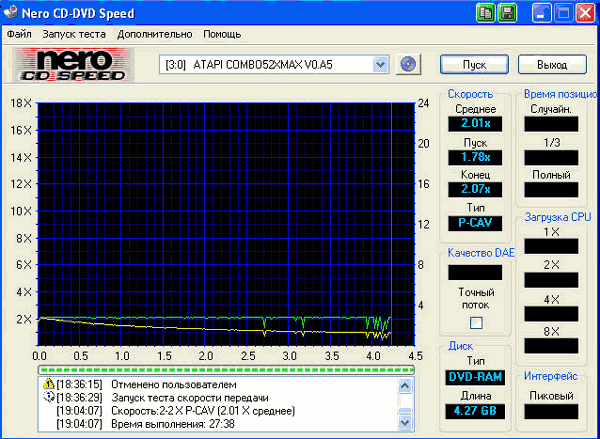
Task: Click the Интерфейс group label
Action: click(x=550, y=376)
